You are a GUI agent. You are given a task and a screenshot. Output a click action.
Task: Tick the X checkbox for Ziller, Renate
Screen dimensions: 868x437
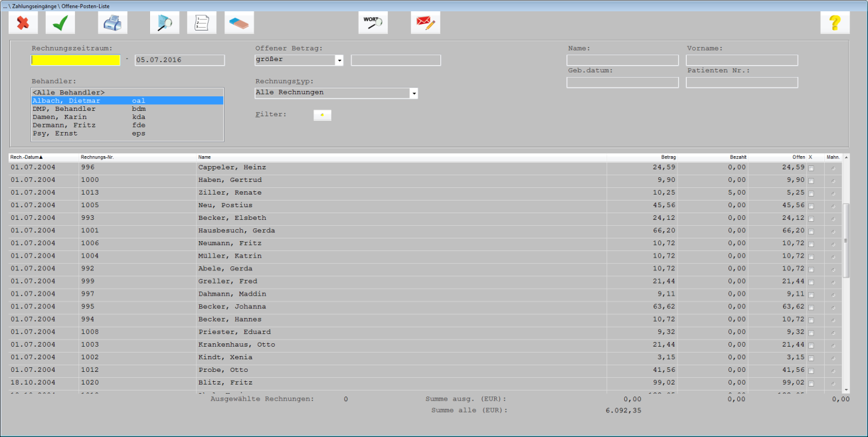[810, 193]
